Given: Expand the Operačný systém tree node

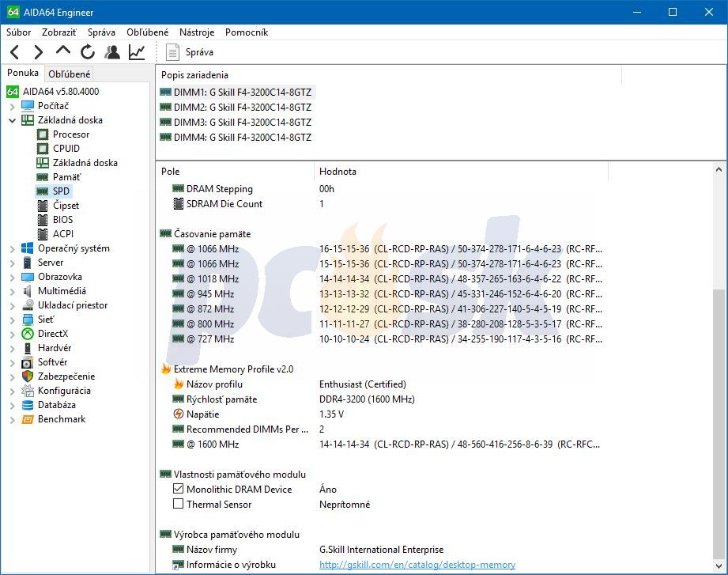Looking at the screenshot, I should tap(13, 249).
